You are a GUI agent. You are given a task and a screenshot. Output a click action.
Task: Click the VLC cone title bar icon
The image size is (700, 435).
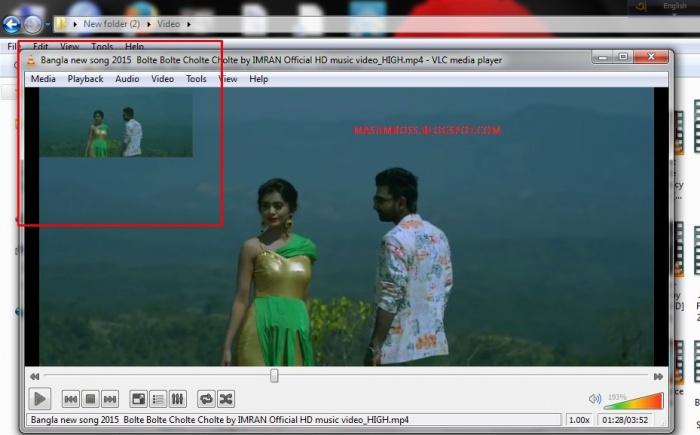pos(31,60)
